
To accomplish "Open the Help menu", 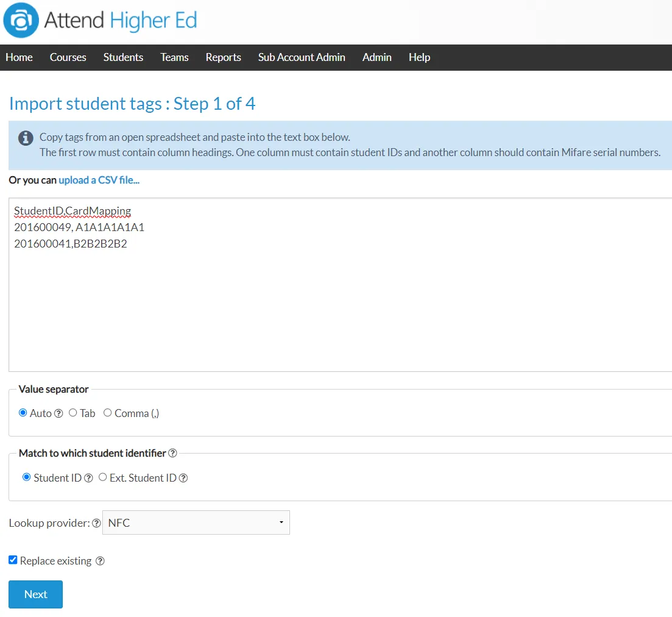I will (x=419, y=57).
